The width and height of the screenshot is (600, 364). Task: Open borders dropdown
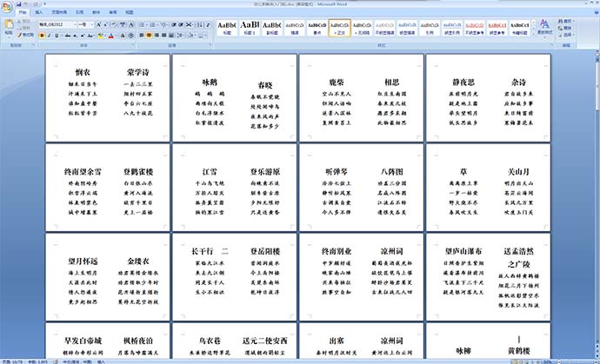point(202,36)
